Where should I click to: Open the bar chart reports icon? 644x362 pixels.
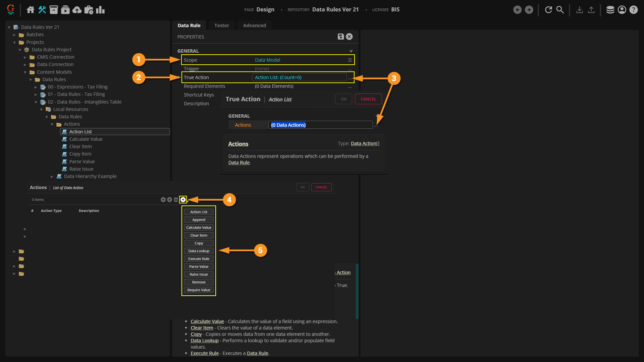click(x=100, y=10)
